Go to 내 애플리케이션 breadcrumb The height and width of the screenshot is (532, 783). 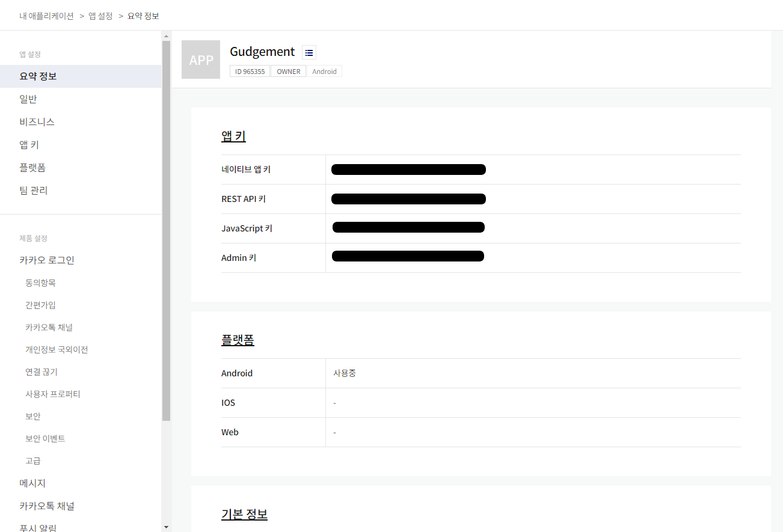coord(46,16)
